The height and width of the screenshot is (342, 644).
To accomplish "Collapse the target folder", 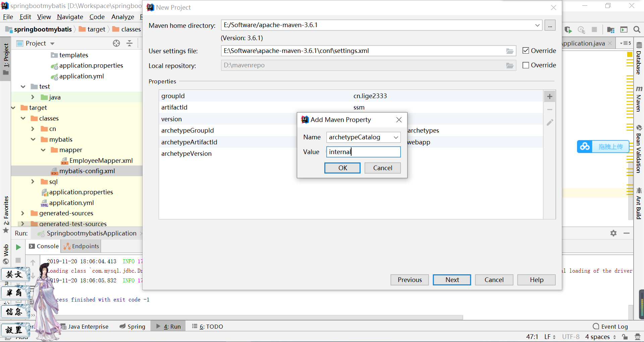I will pos(13,108).
